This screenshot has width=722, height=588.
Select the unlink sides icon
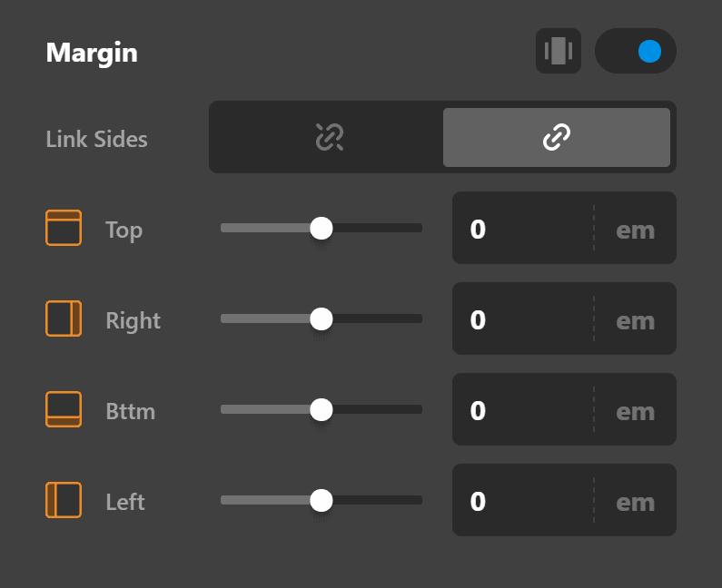(330, 137)
